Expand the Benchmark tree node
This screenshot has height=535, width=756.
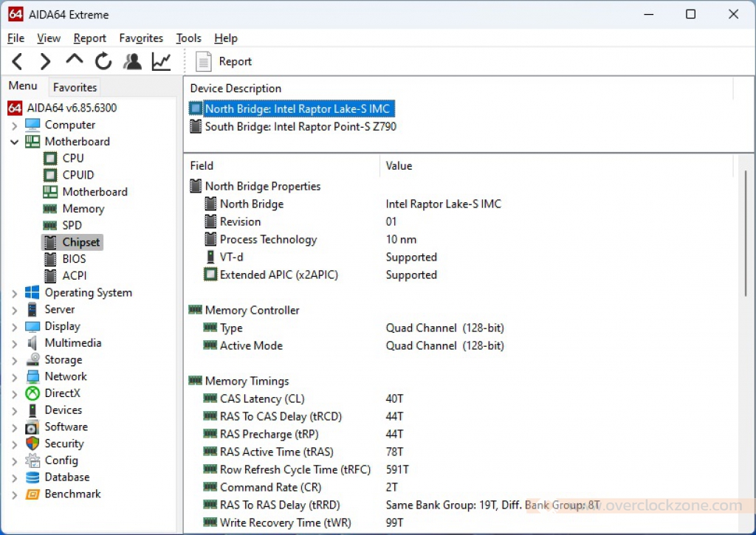tap(15, 494)
